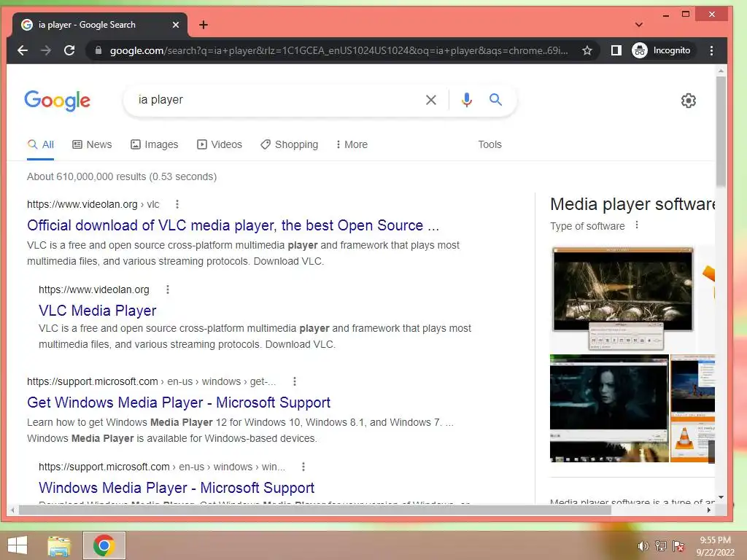747x560 pixels.
Task: View the dark movie player thumbnail
Action: pos(609,408)
